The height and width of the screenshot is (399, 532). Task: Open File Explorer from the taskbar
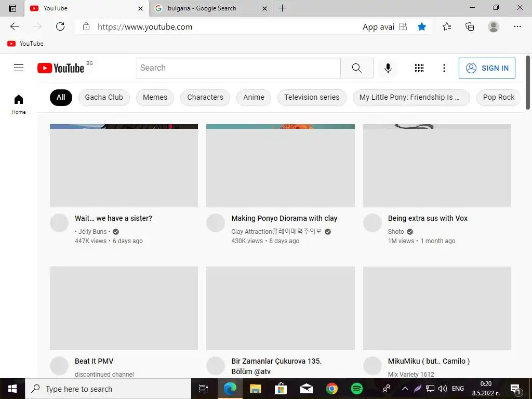(255, 389)
